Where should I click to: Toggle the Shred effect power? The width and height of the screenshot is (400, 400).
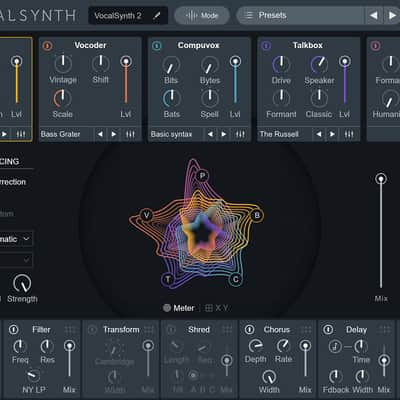tap(171, 330)
